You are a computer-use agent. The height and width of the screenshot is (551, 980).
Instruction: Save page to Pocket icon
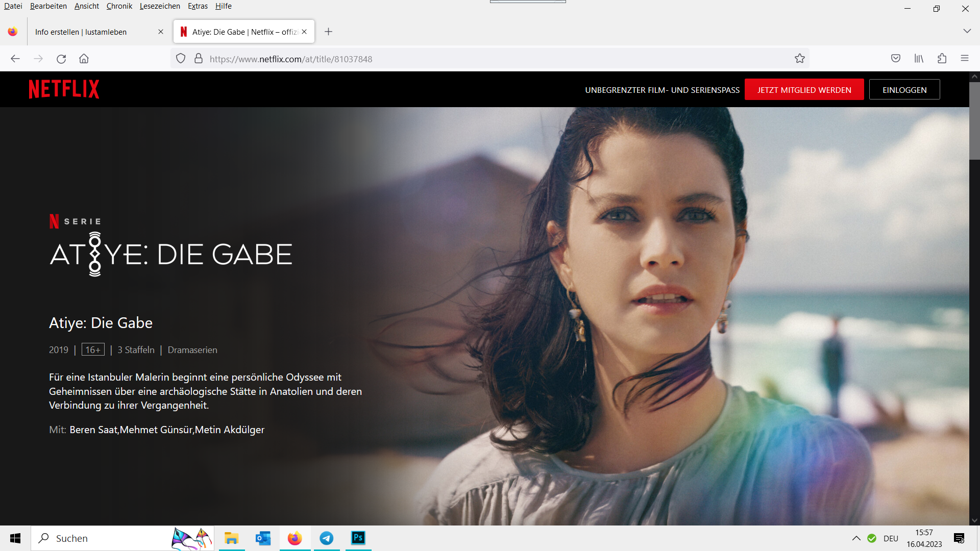click(896, 59)
